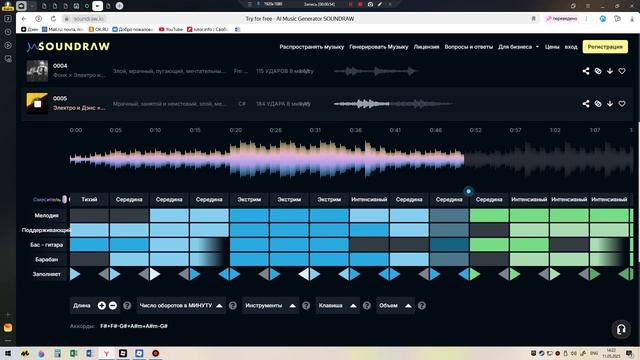Toggle Бас-гитара cell in first green block
Screen dimensions: 640x360
(x=489, y=244)
